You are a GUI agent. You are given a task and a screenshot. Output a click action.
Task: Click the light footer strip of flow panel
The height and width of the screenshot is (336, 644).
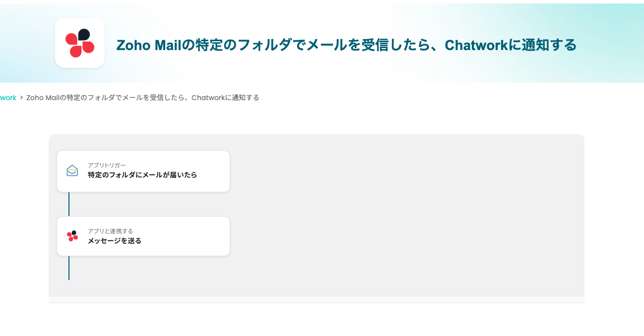(x=316, y=299)
